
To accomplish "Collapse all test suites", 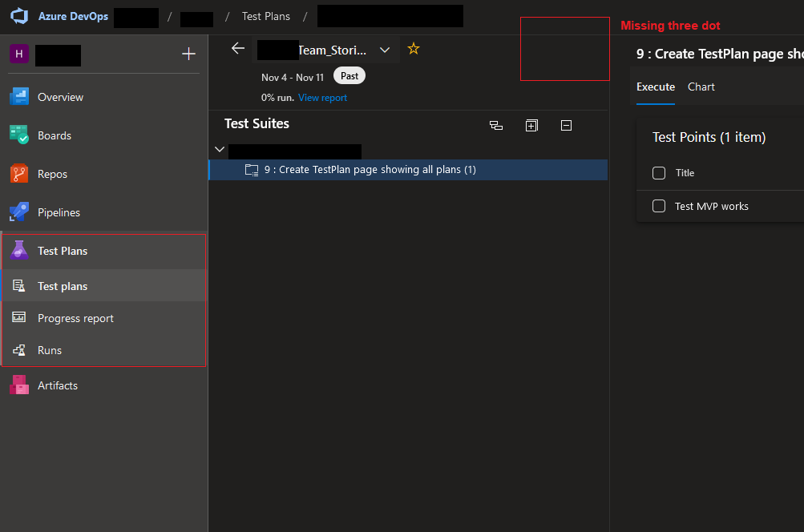I will [566, 126].
